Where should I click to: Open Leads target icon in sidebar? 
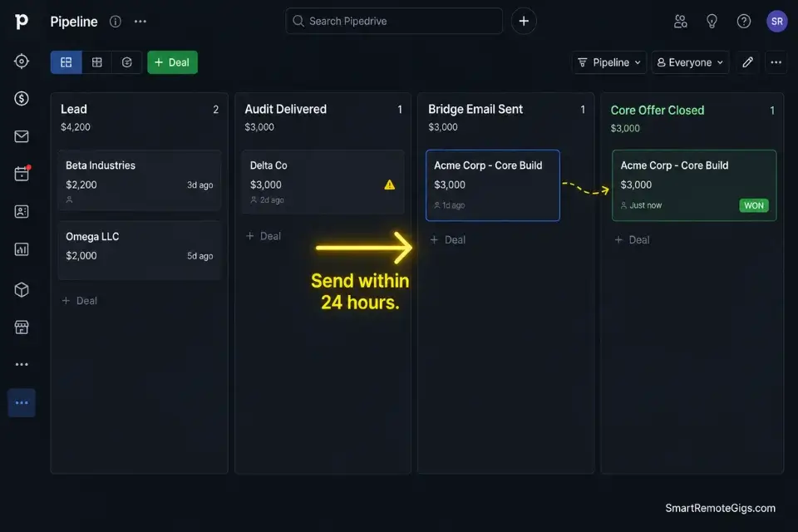click(x=22, y=61)
